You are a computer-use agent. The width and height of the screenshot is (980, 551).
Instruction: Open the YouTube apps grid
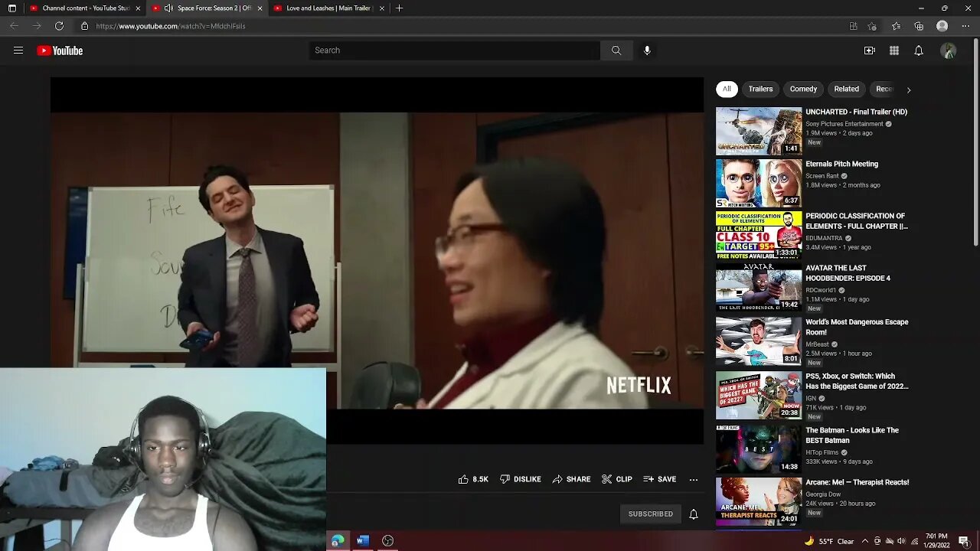point(894,51)
